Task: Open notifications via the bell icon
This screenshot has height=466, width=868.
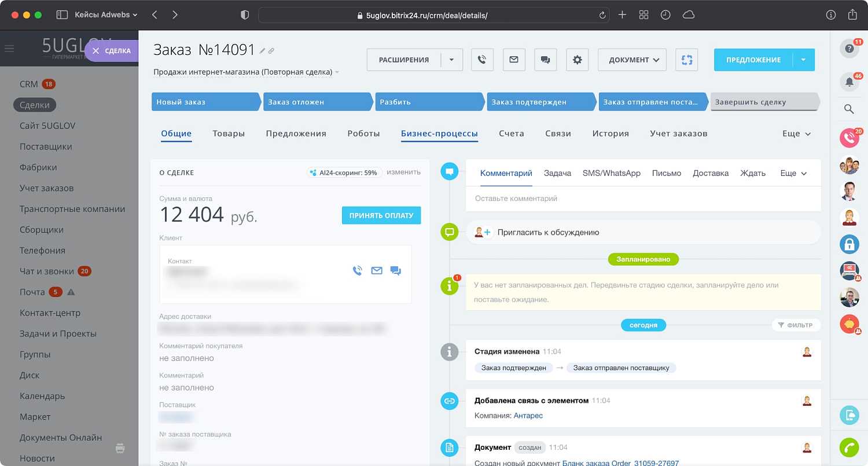Action: click(x=849, y=81)
